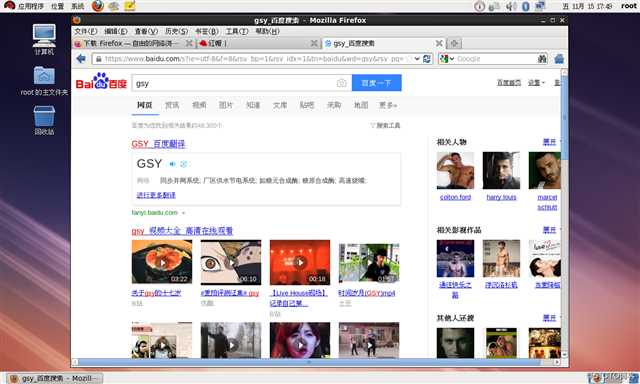
Task: Open the 百度首页 link at top right
Action: point(509,82)
